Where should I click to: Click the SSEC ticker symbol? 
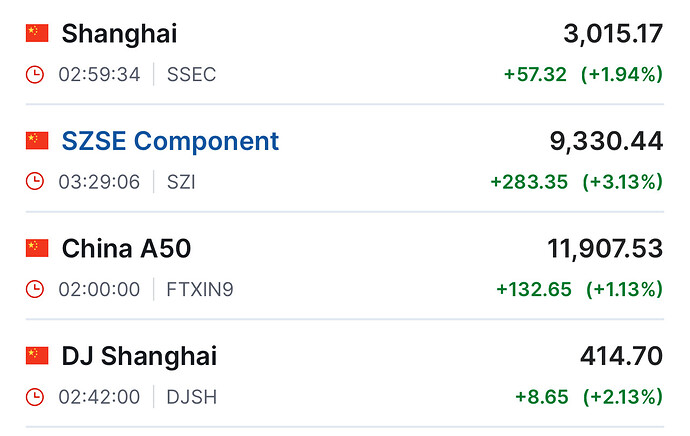[192, 75]
